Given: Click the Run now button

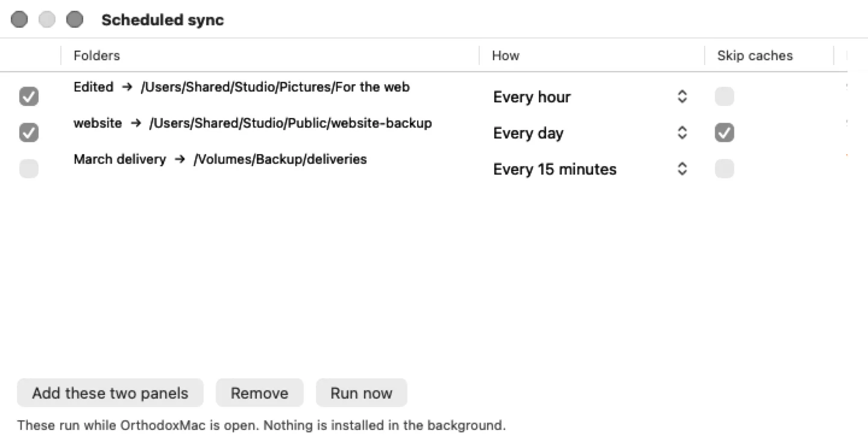Looking at the screenshot, I should coord(362,393).
